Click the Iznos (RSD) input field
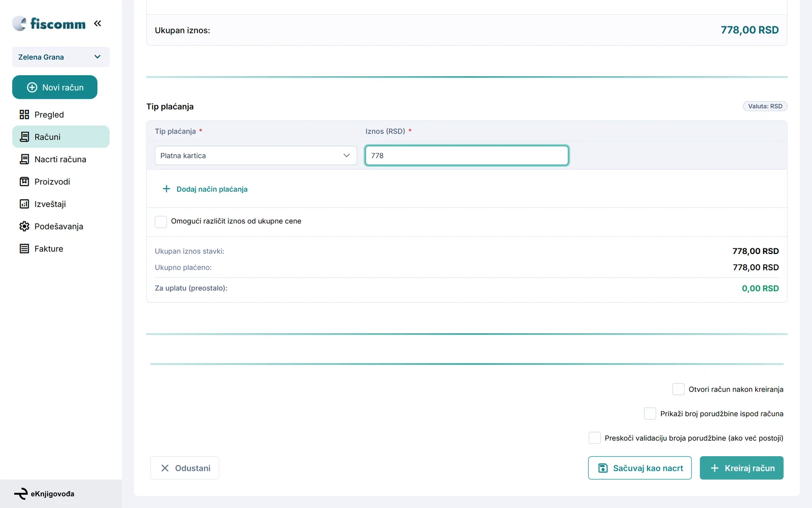 (x=467, y=155)
